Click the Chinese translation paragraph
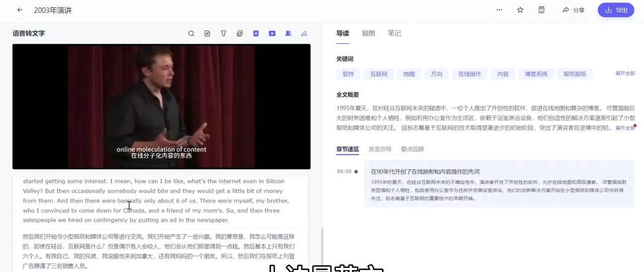 pos(159,251)
